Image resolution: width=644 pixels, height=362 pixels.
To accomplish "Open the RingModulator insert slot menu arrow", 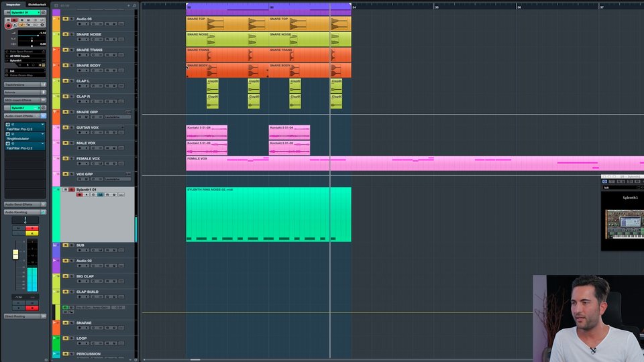I will (42, 134).
